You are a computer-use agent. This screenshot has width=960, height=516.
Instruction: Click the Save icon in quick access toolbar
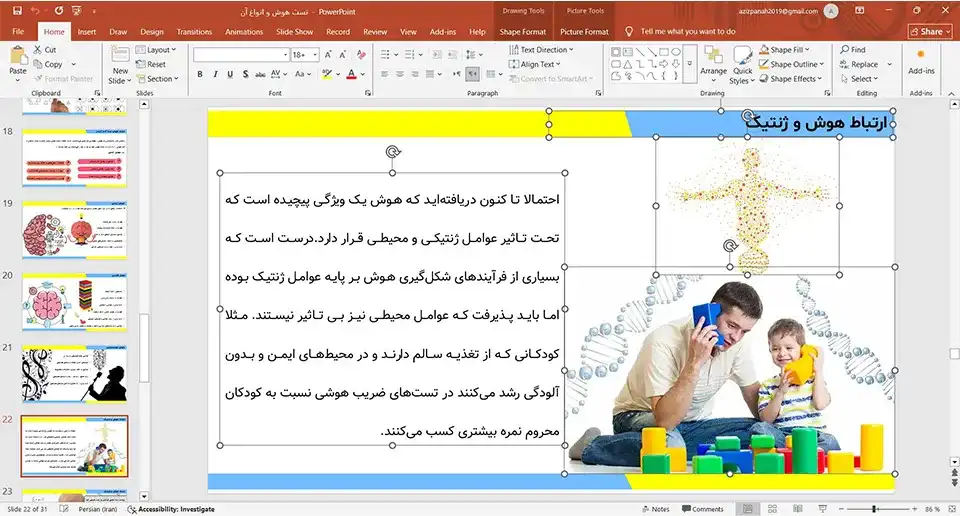(17, 11)
